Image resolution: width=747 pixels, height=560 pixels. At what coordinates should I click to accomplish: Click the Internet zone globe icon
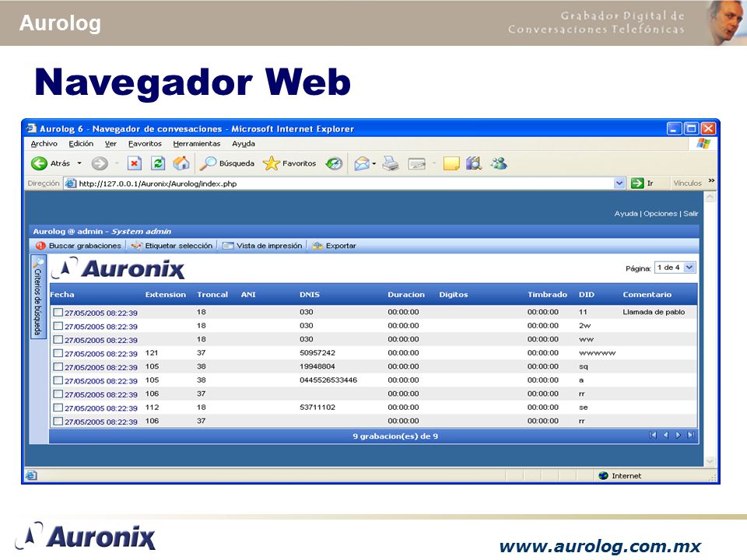click(x=603, y=476)
